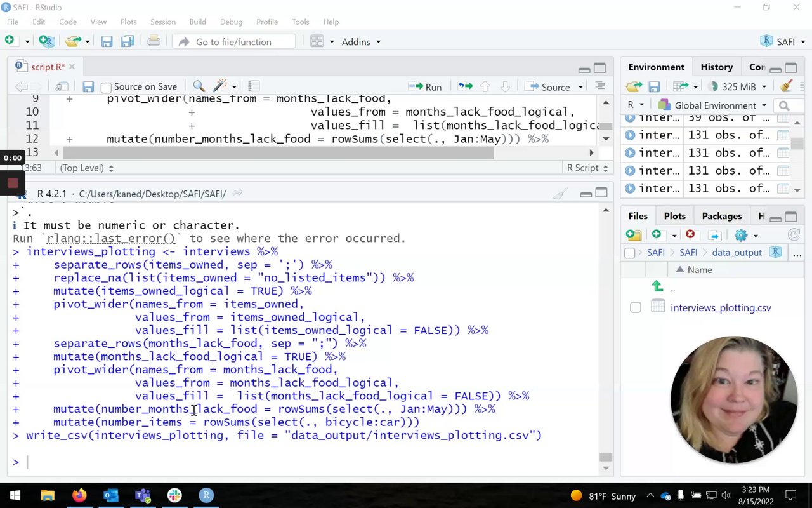Expand the Source options dropdown arrow

click(x=580, y=87)
